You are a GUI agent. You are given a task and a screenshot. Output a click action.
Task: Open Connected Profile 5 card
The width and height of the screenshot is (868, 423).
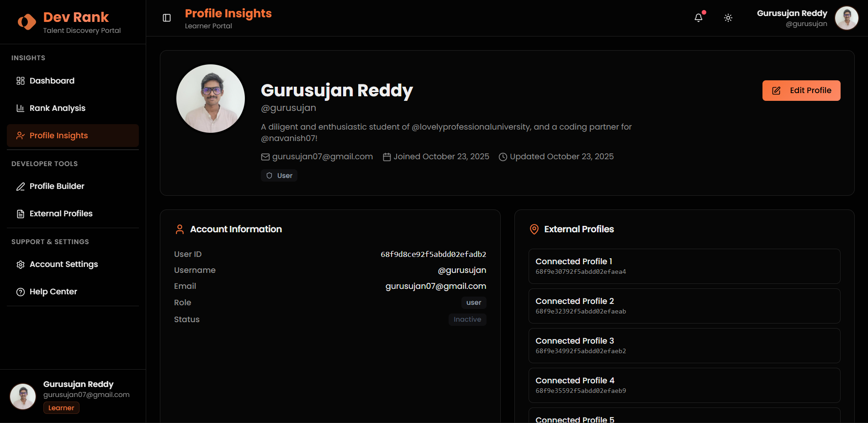684,416
